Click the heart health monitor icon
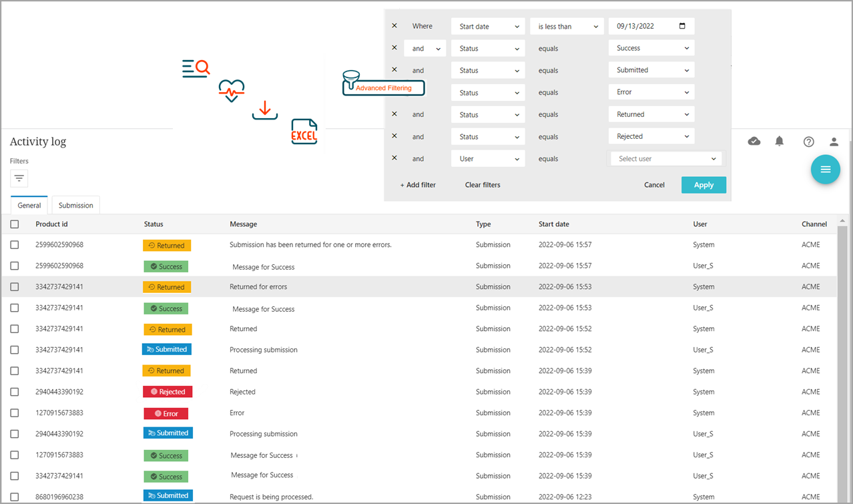Viewport: 853px width, 504px height. pyautogui.click(x=232, y=90)
